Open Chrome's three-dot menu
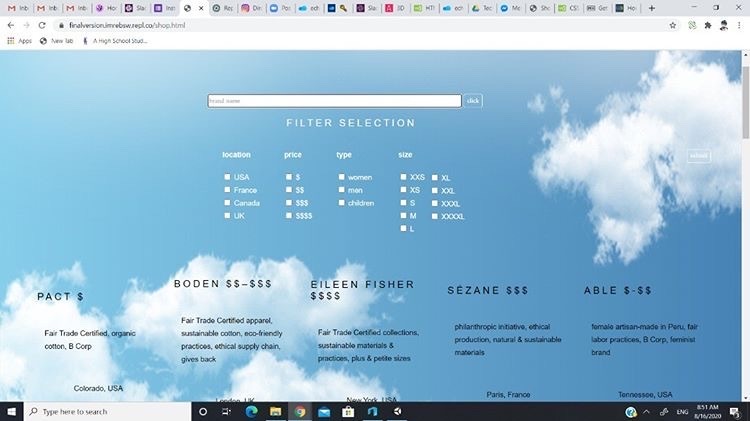The width and height of the screenshot is (750, 421). (x=739, y=25)
